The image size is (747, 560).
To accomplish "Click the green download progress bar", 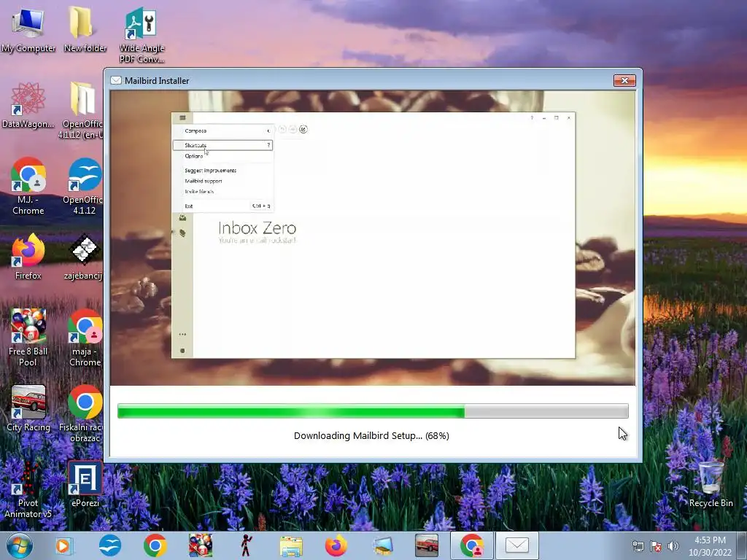I will pos(373,411).
